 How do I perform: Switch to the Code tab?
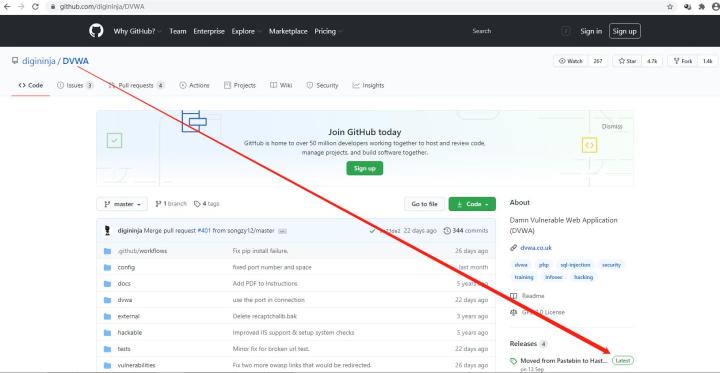tap(31, 85)
